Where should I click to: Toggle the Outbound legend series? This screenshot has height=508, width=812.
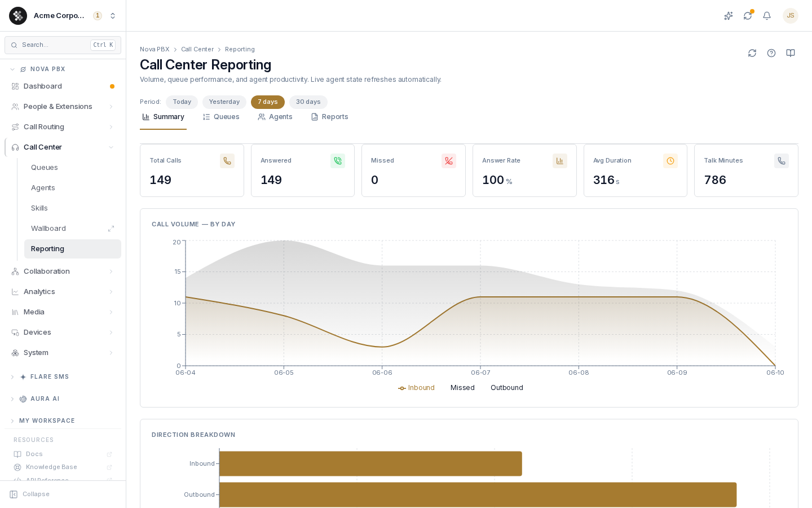pos(507,388)
